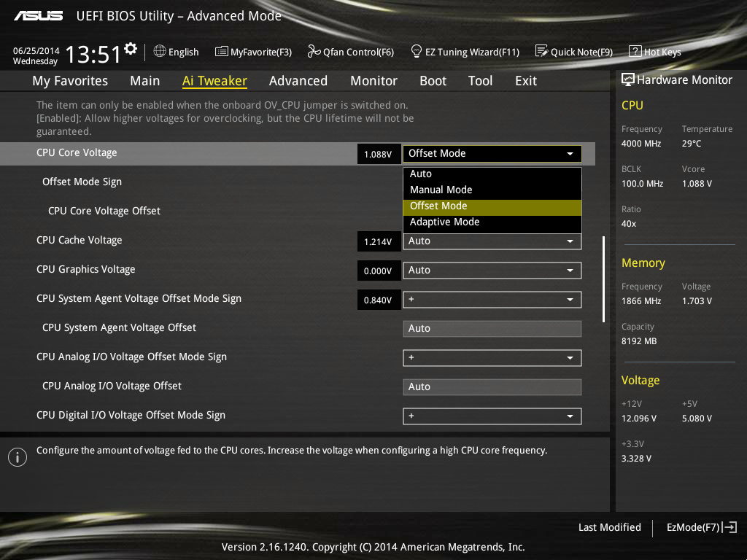The height and width of the screenshot is (560, 747).
Task: Click CPU temperature 29°C reading
Action: pos(692,144)
